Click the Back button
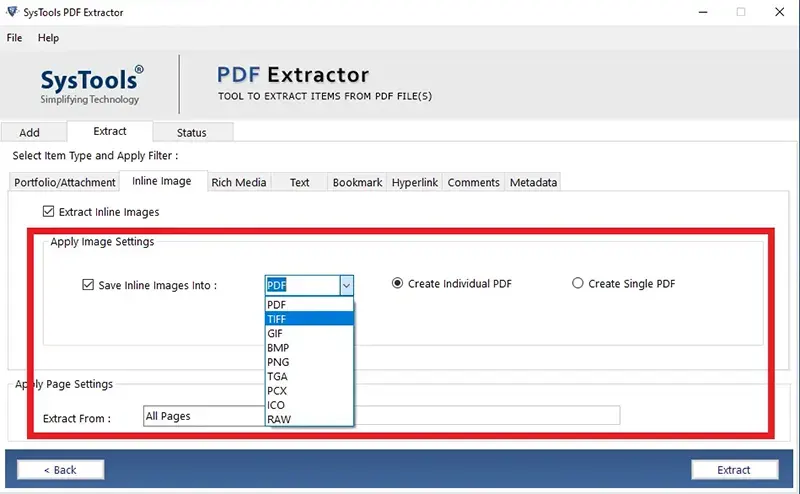800x494 pixels. click(61, 470)
